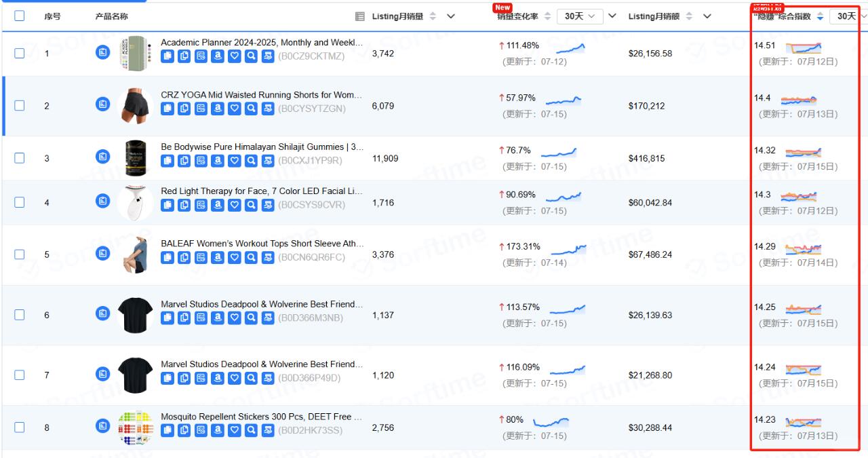Image resolution: width=868 pixels, height=458 pixels.
Task: Tick checkbox for row 5 BALEAF
Action: click(x=19, y=254)
